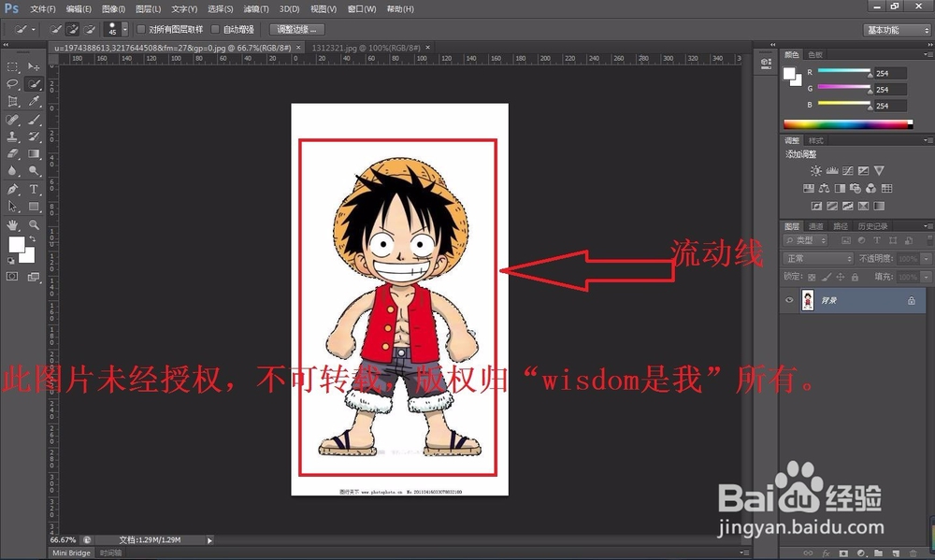Hide the 背景 layer visibility eye
The height and width of the screenshot is (560, 935).
click(788, 300)
